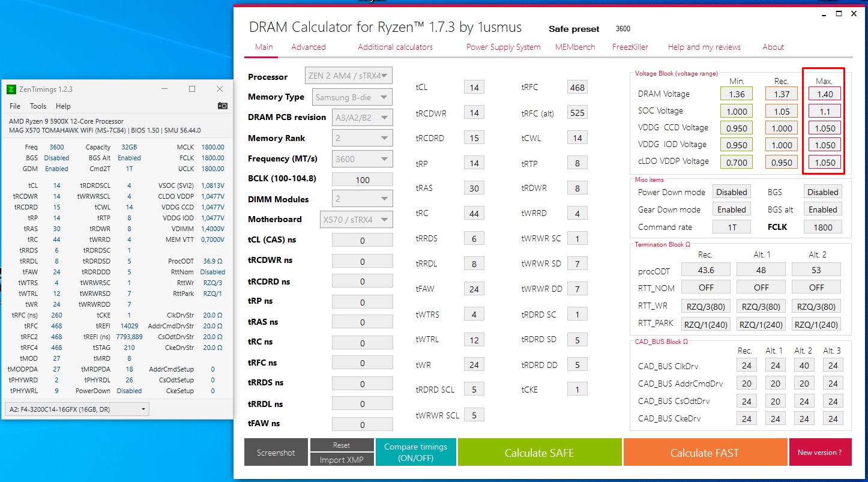Click the cLDO VDDP Voltage Min. value 0.700
This screenshot has height=482, width=868.
tap(737, 161)
